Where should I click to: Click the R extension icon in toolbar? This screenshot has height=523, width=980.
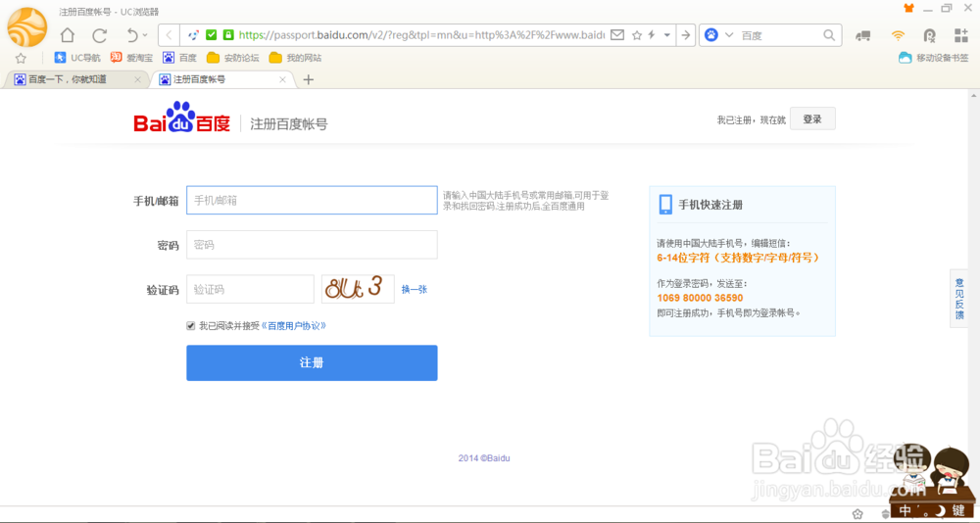(x=929, y=35)
